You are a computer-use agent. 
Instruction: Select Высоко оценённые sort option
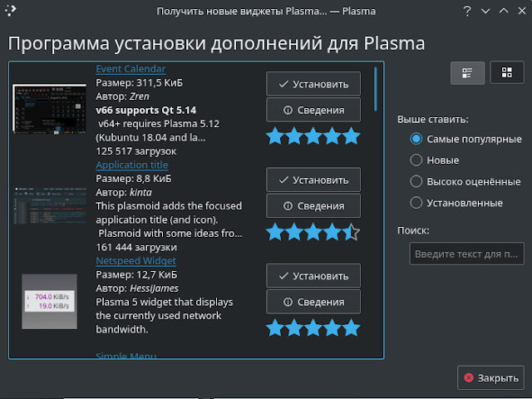pyautogui.click(x=465, y=181)
